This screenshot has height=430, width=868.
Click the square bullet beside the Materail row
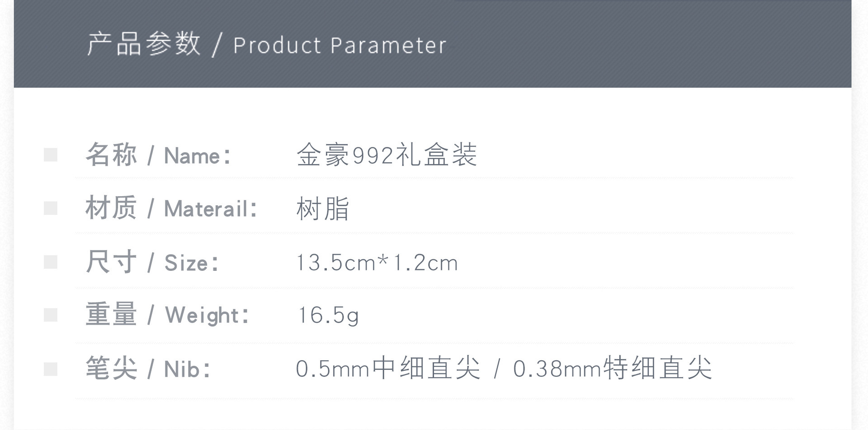tap(51, 208)
